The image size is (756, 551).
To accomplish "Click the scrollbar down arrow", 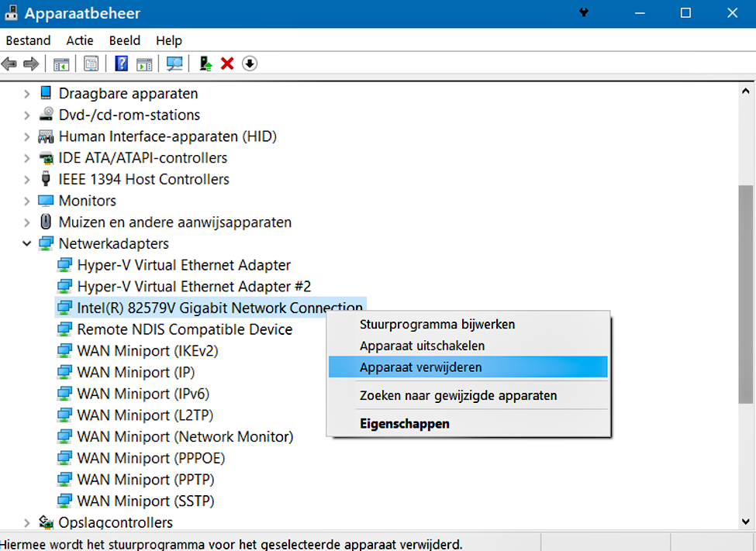I will tap(745, 522).
